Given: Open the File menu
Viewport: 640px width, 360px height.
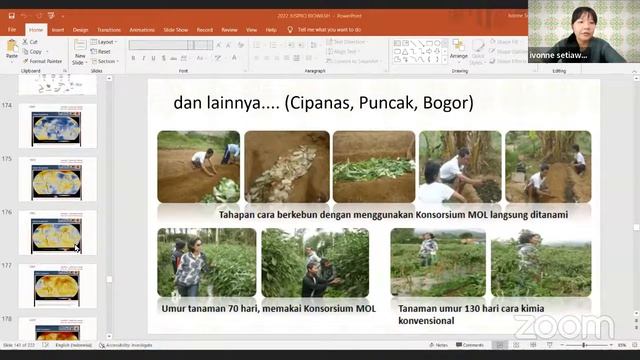Looking at the screenshot, I should coord(12,30).
